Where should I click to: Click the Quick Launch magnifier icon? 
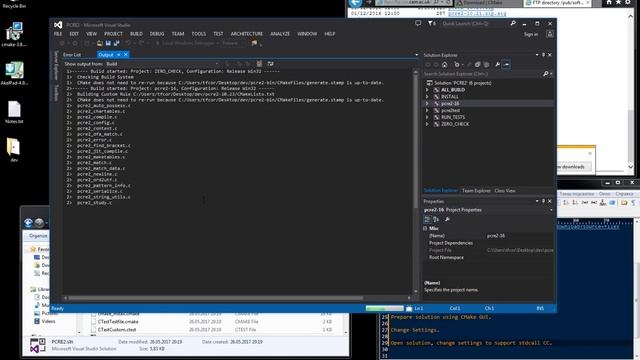pos(513,24)
